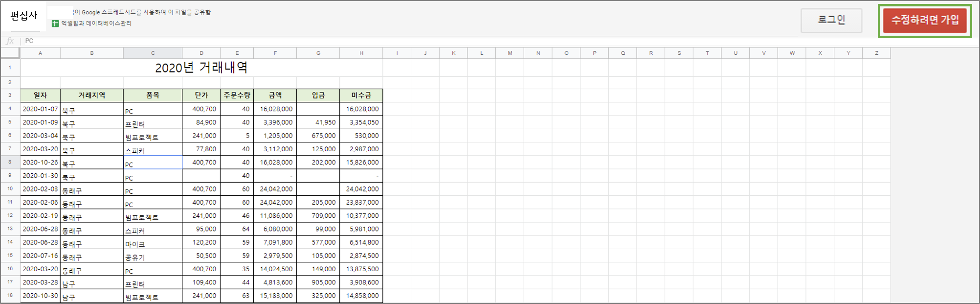Select column Z header
Screen dimensions: 980x304
pos(876,53)
